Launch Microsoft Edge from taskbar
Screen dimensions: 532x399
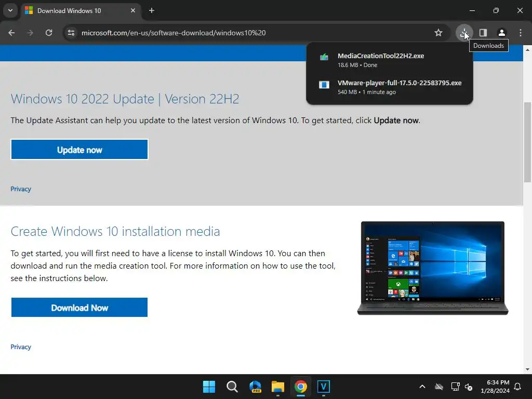(255, 387)
